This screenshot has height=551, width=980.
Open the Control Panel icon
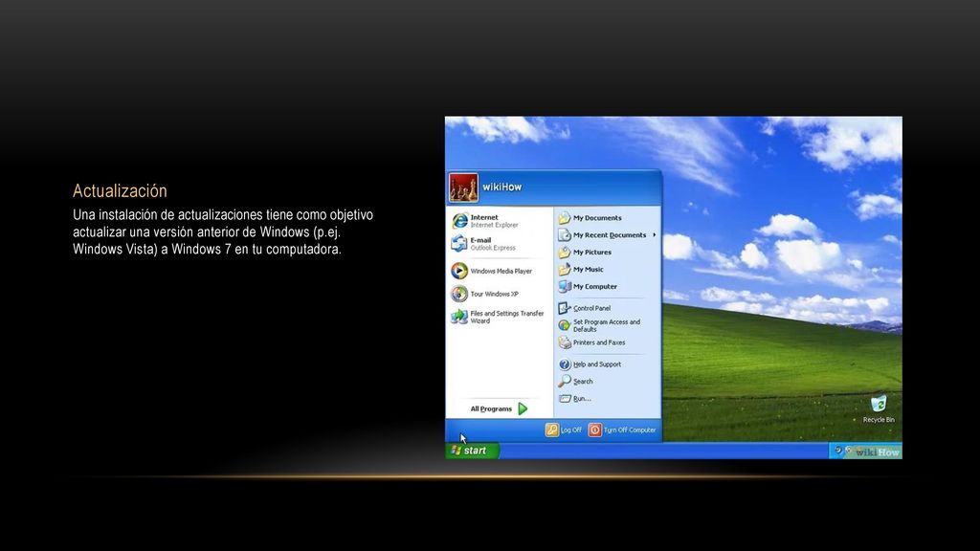[565, 308]
